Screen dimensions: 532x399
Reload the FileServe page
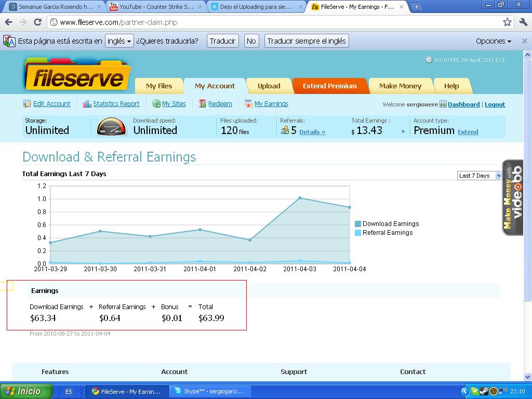(37, 22)
